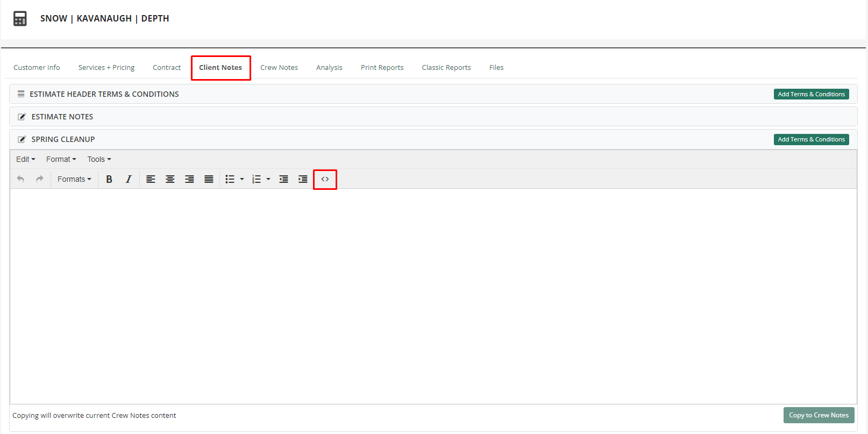This screenshot has width=868, height=434.
Task: Click inside the Spring Cleanup text editor area
Action: point(433,296)
